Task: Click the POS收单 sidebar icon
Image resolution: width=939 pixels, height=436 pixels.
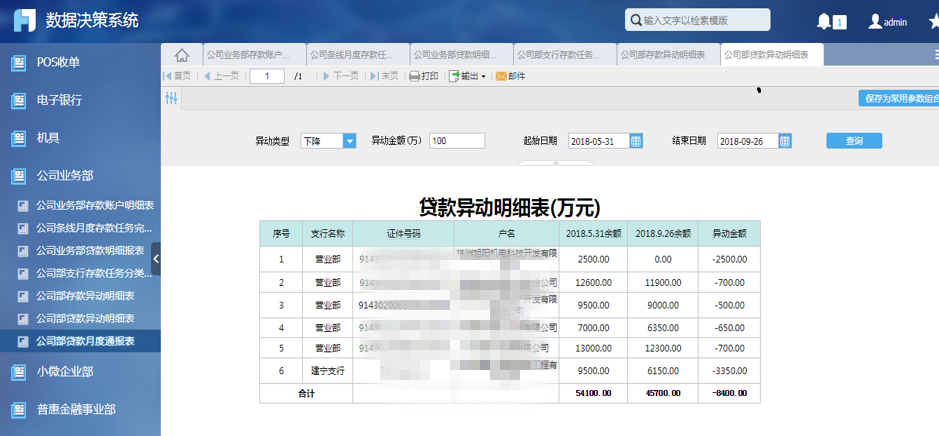Action: 19,63
